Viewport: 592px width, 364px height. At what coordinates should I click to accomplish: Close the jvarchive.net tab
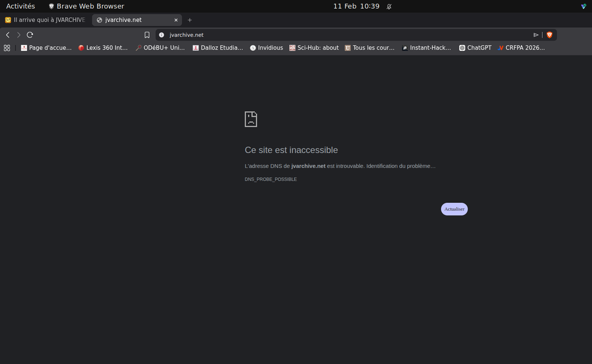[x=176, y=20]
